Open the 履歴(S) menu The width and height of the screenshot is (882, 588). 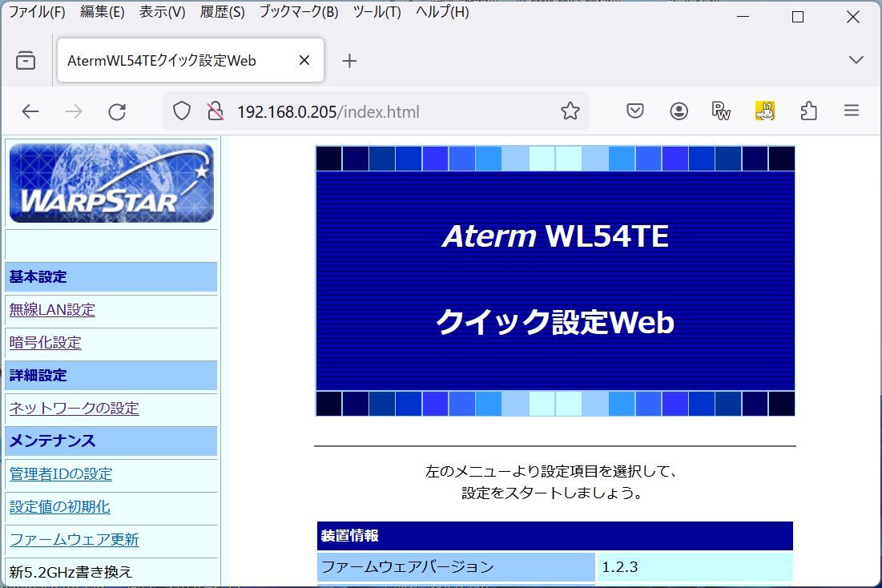coord(222,12)
